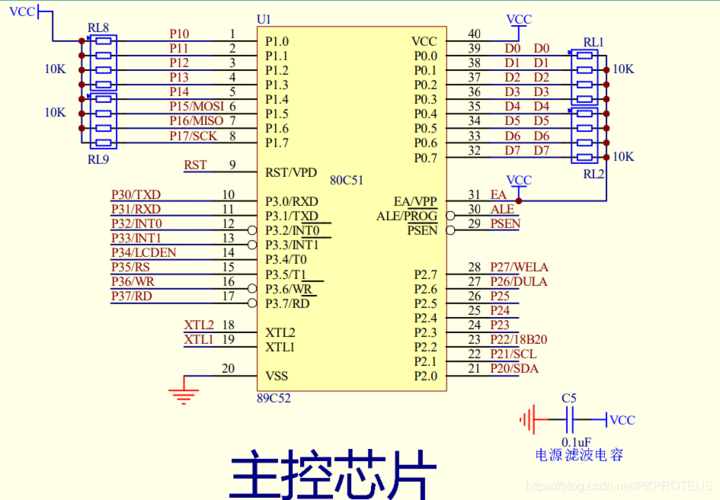The image size is (720, 500).
Task: Click the inversion bubble on pin 12 INT0
Action: [252, 229]
